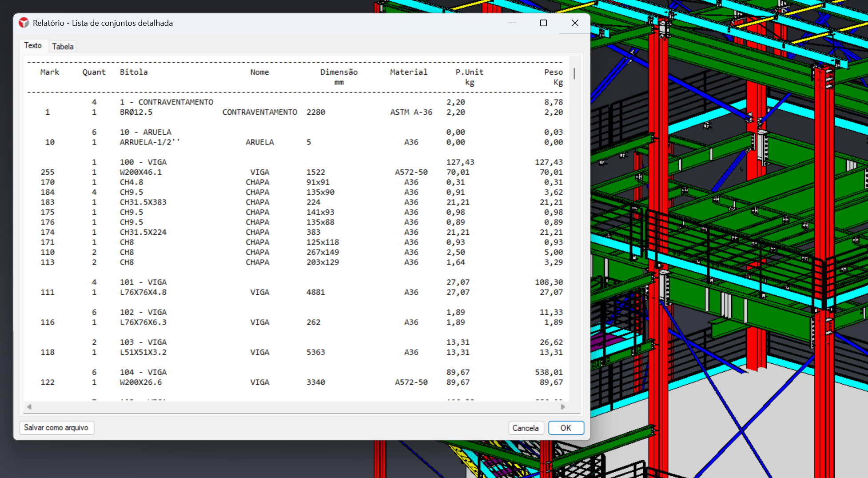
Task: Confirm the report with OK
Action: pos(566,428)
